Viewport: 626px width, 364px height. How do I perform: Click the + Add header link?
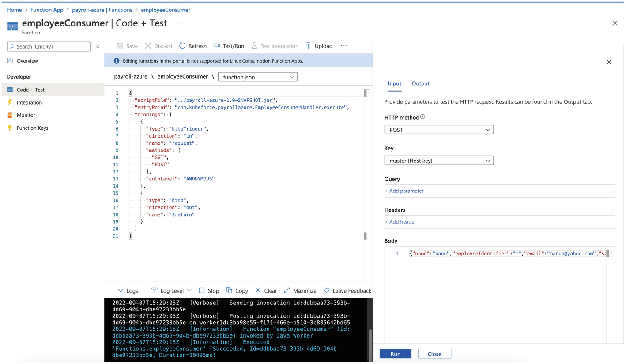[400, 222]
